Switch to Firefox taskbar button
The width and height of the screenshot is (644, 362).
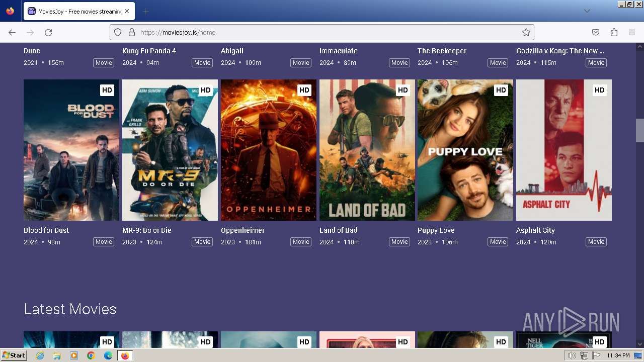(125, 355)
